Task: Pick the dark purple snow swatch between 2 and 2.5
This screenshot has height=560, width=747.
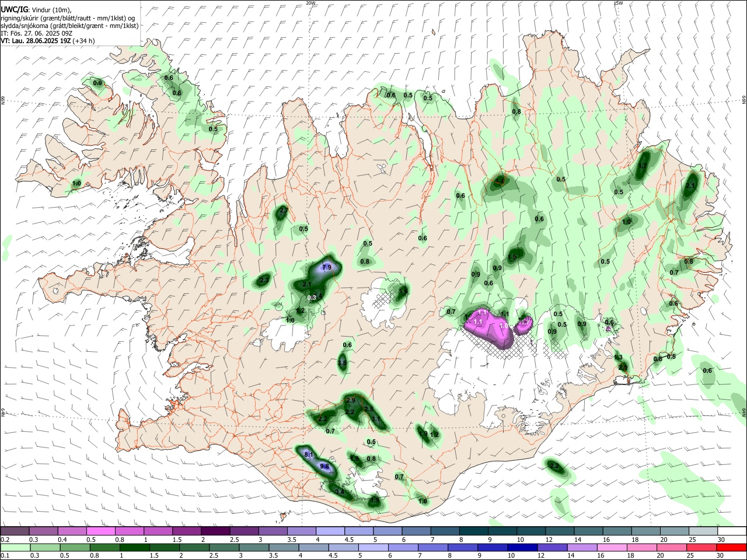Action: (x=215, y=531)
